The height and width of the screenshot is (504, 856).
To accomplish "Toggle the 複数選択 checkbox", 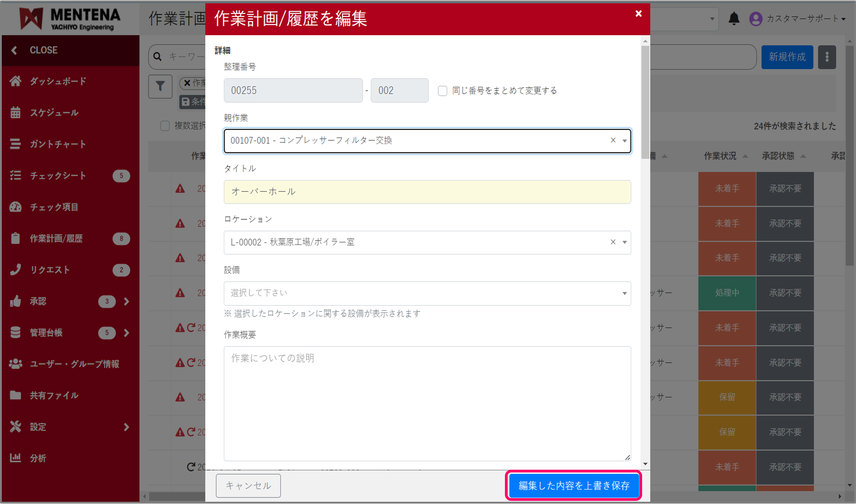I will click(165, 126).
